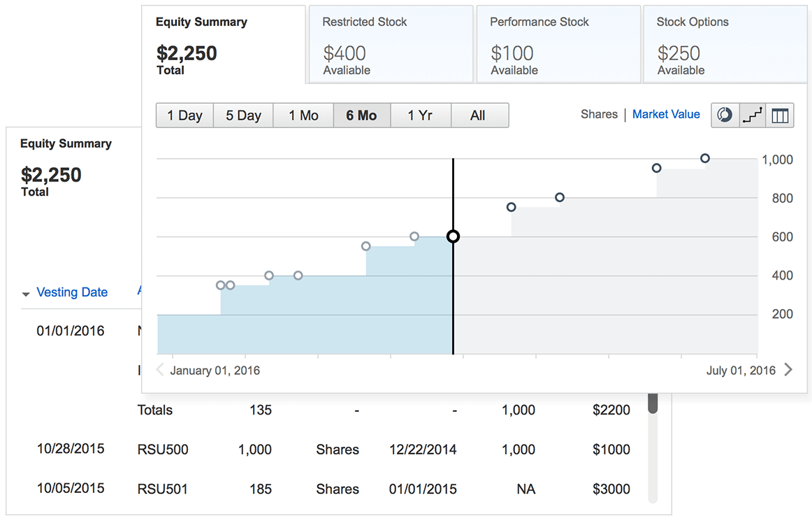Screen dimensions: 812x523
Task: Select the RSU500 grant name
Action: click(x=163, y=450)
